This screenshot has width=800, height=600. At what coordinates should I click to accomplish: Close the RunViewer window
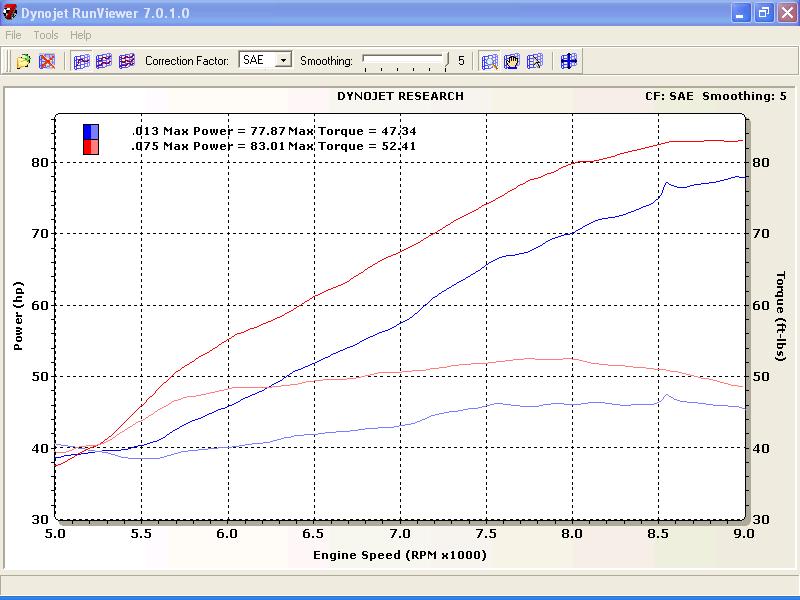coord(787,12)
